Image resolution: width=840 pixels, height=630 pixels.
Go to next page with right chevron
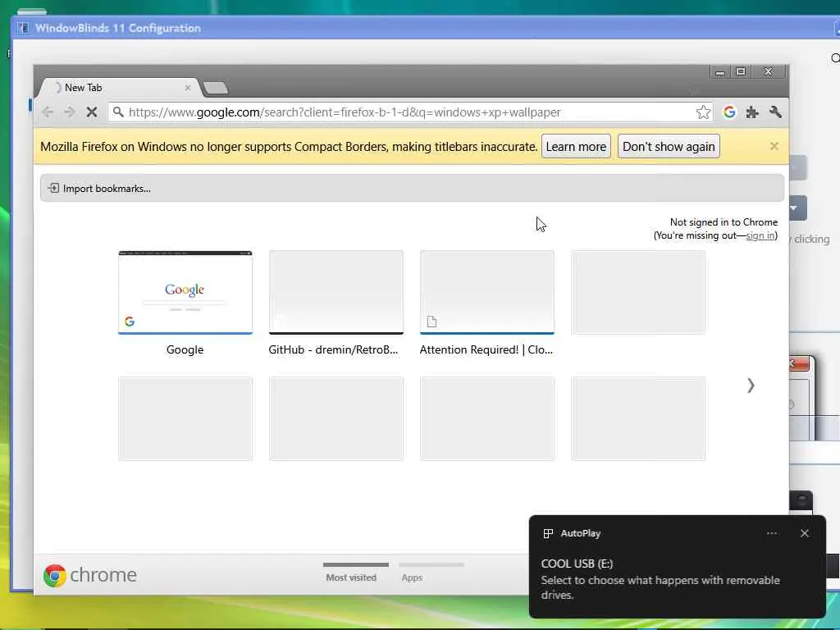point(751,386)
